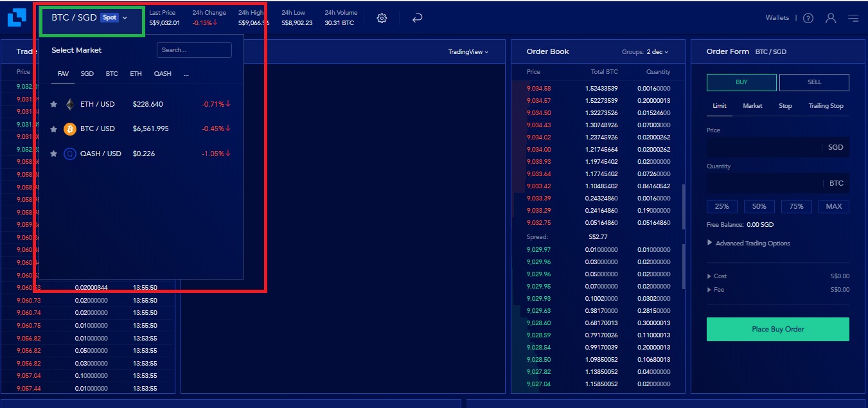Click the Price input field
This screenshot has height=408, width=868.
coord(778,147)
